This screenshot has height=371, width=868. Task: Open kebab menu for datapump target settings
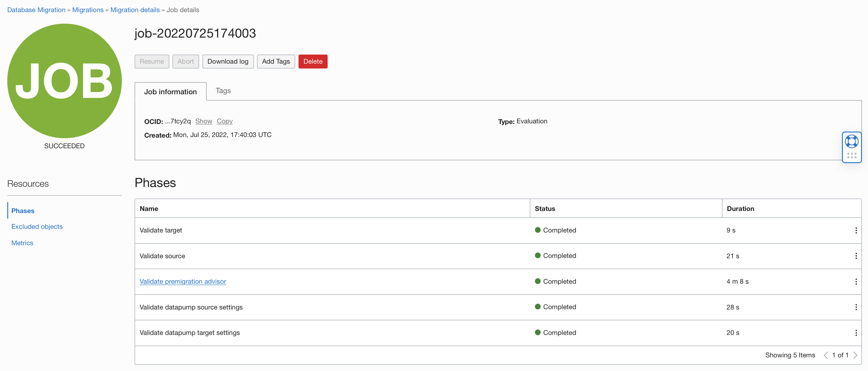856,333
